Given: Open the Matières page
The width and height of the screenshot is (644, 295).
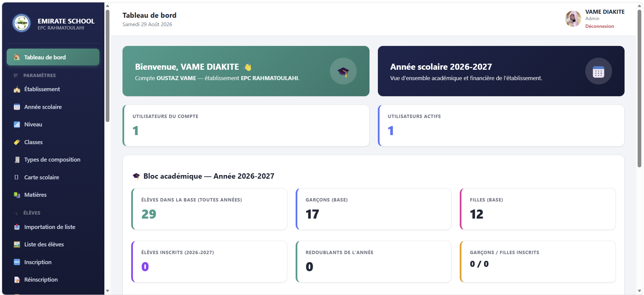Looking at the screenshot, I should pos(53,195).
